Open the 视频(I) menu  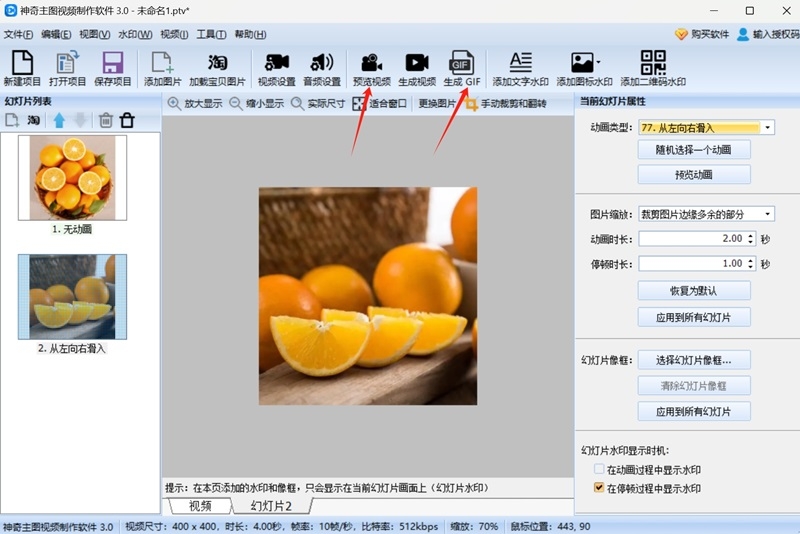pos(174,34)
